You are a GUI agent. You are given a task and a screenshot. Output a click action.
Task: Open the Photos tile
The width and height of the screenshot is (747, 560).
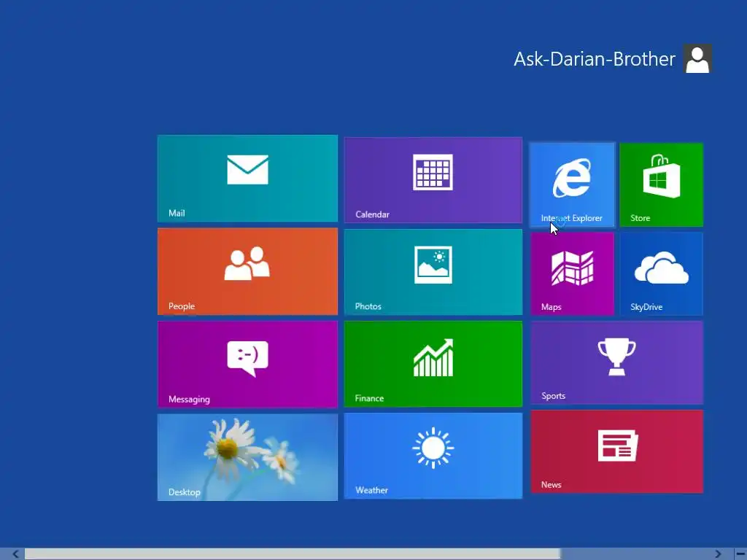point(433,272)
